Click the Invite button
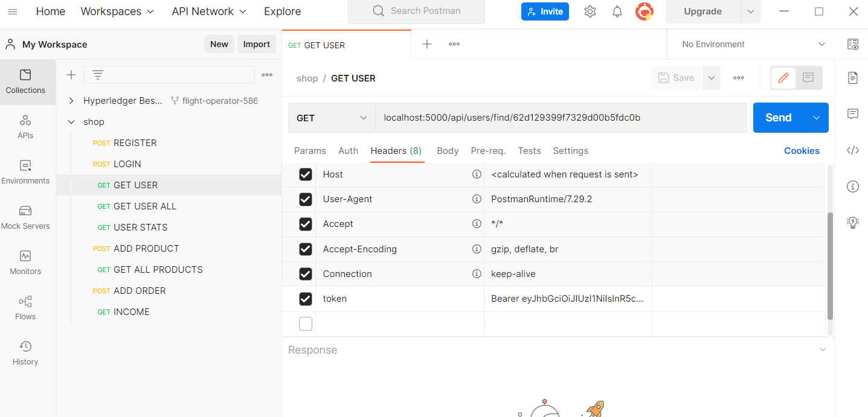The height and width of the screenshot is (417, 868). coord(545,11)
